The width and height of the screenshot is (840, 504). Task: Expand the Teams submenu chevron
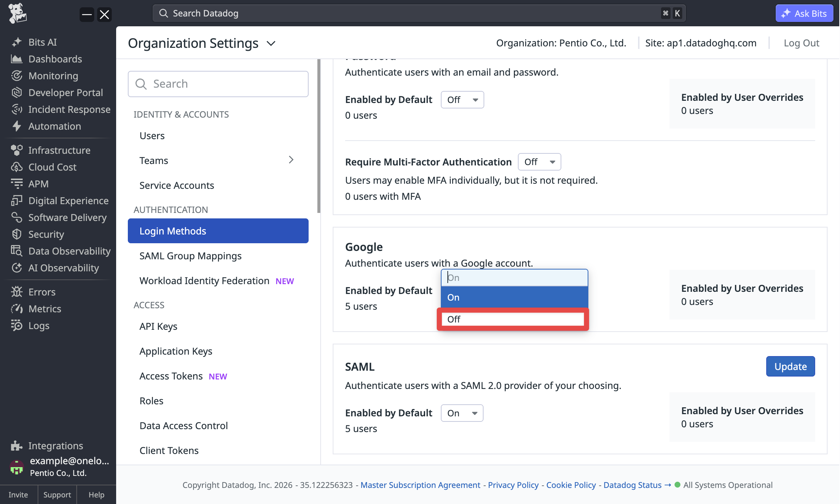point(291,160)
